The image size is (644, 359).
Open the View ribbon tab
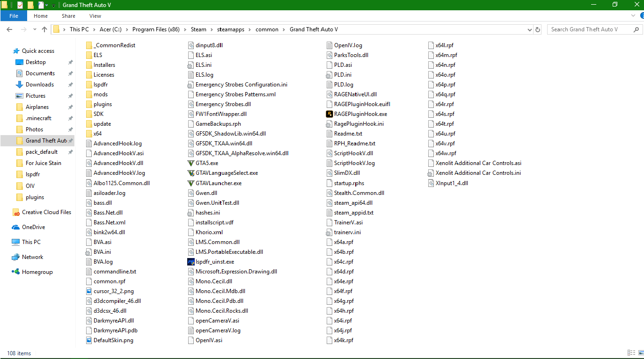95,16
